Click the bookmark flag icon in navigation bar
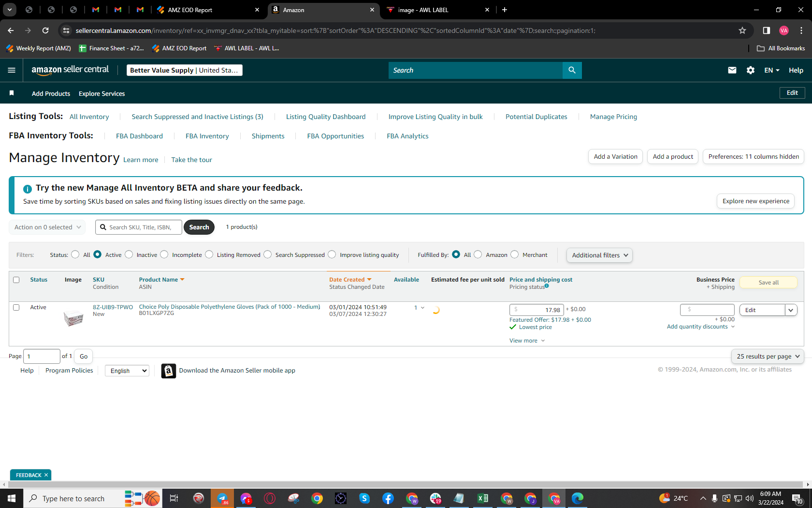The height and width of the screenshot is (508, 812). [x=12, y=93]
